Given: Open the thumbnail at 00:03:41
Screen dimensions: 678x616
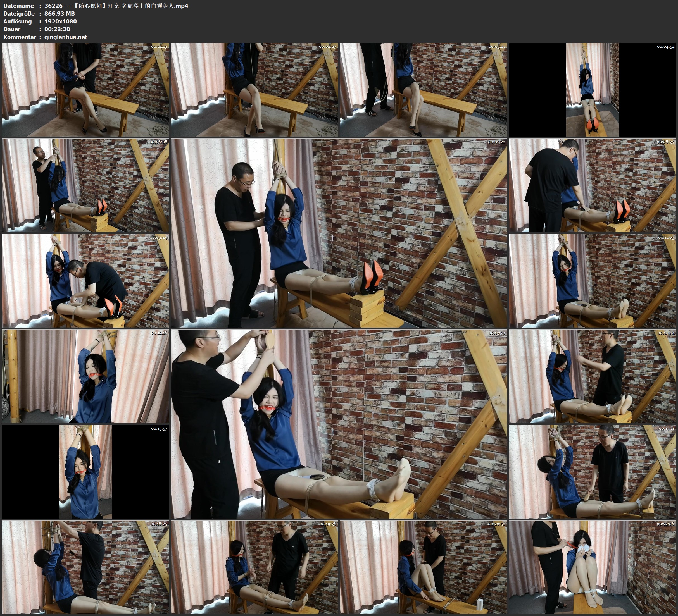Looking at the screenshot, I should 424,90.
